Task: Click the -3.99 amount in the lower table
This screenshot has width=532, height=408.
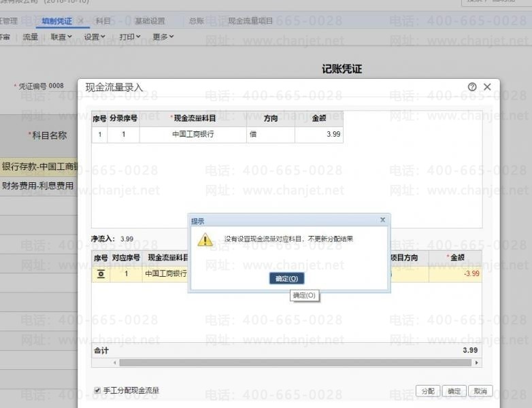Action: (x=455, y=273)
